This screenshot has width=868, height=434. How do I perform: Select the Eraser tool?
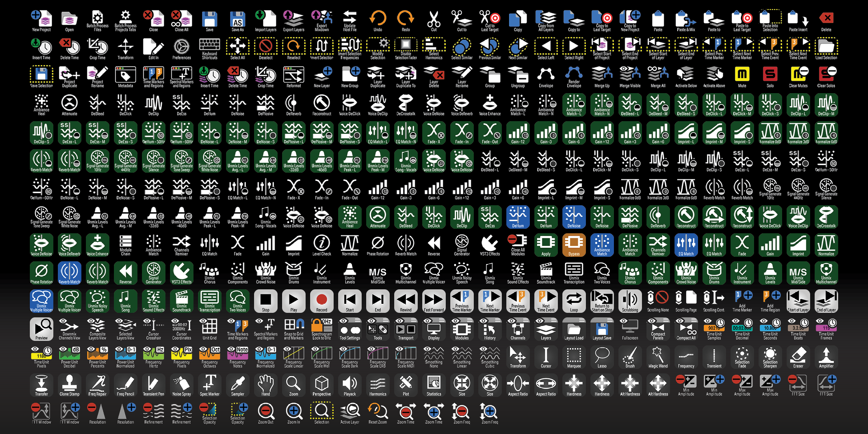pyautogui.click(x=798, y=357)
